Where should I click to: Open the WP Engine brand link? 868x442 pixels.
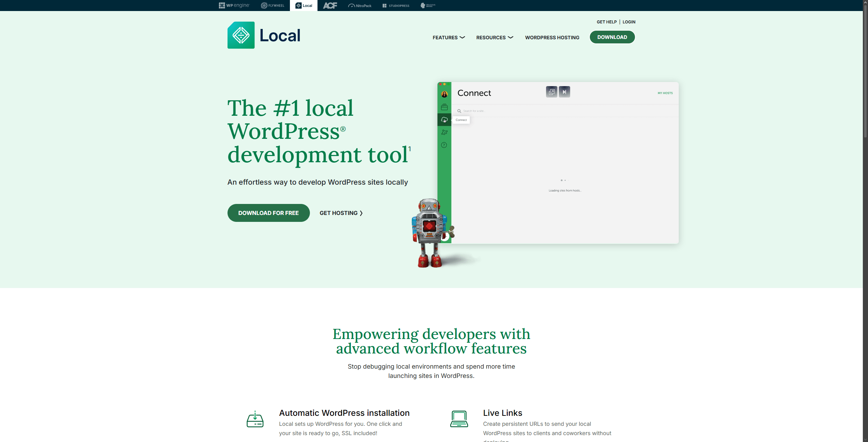point(234,6)
